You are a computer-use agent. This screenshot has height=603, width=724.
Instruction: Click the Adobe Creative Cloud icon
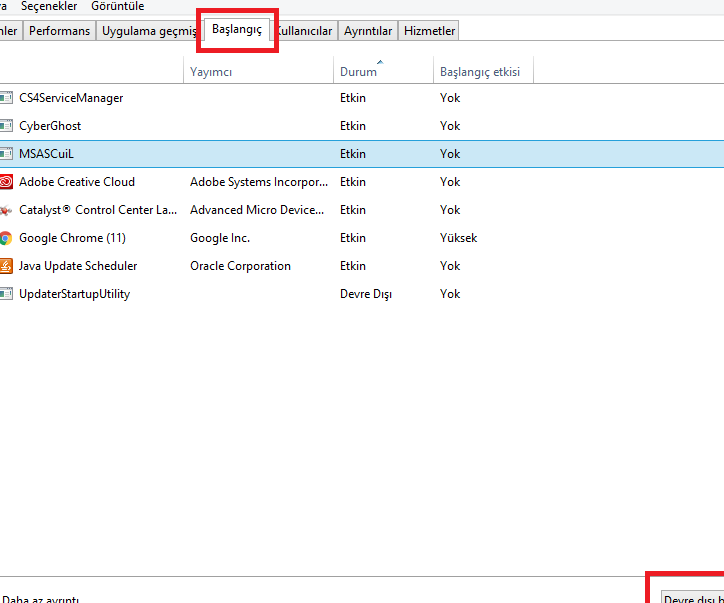[x=6, y=182]
